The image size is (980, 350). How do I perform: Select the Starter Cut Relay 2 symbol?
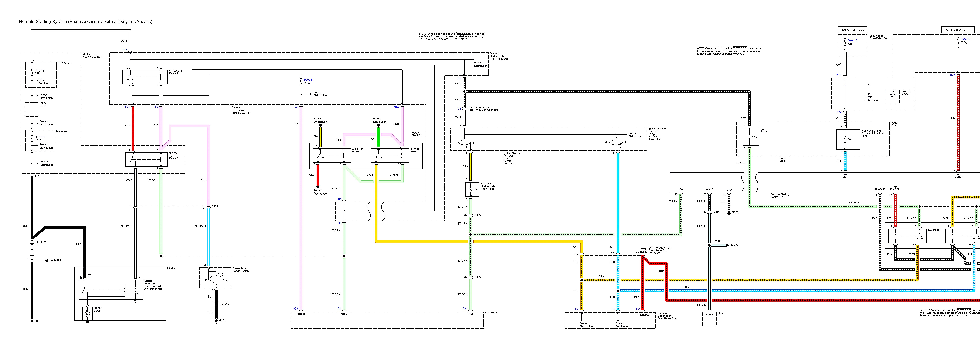coord(146,159)
